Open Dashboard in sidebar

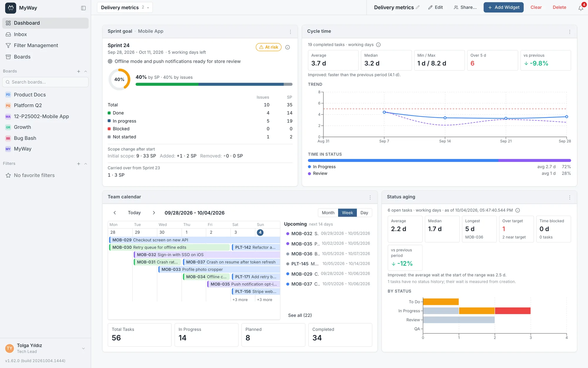(45, 23)
